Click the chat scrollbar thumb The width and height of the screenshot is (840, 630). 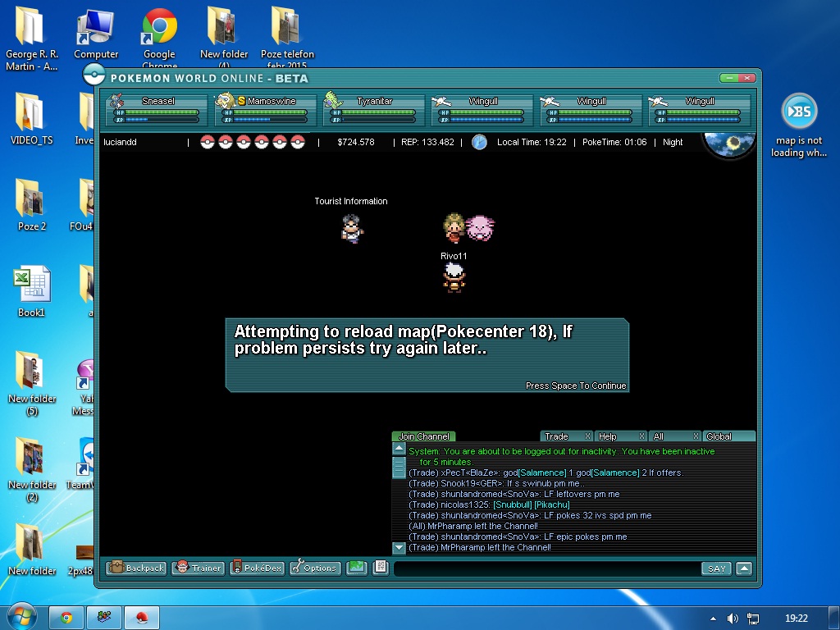399,467
